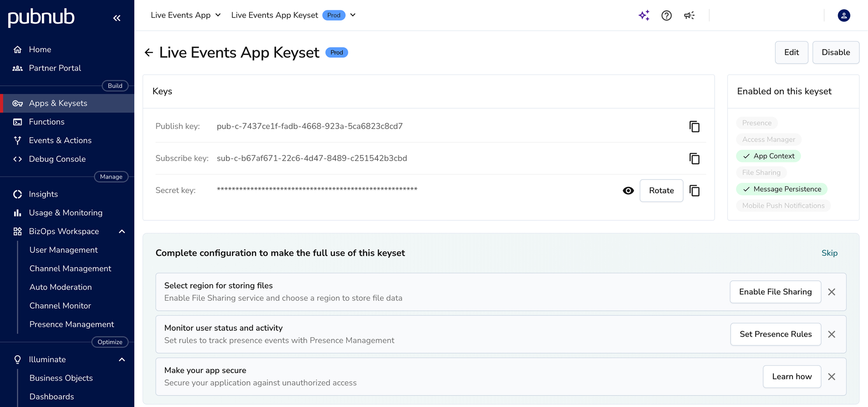Open Debug Console in the sidebar
Screen dimensions: 868x407
click(57, 159)
